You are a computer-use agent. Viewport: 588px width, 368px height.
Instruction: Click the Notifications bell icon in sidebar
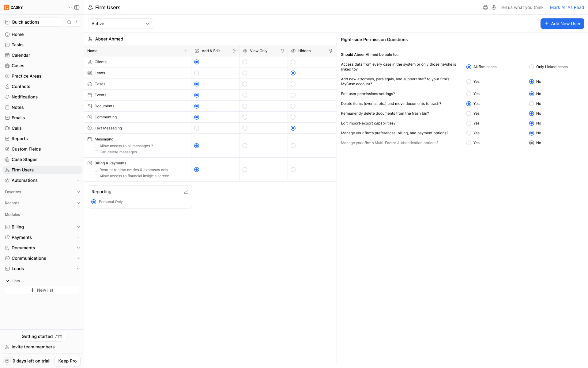coord(7,97)
